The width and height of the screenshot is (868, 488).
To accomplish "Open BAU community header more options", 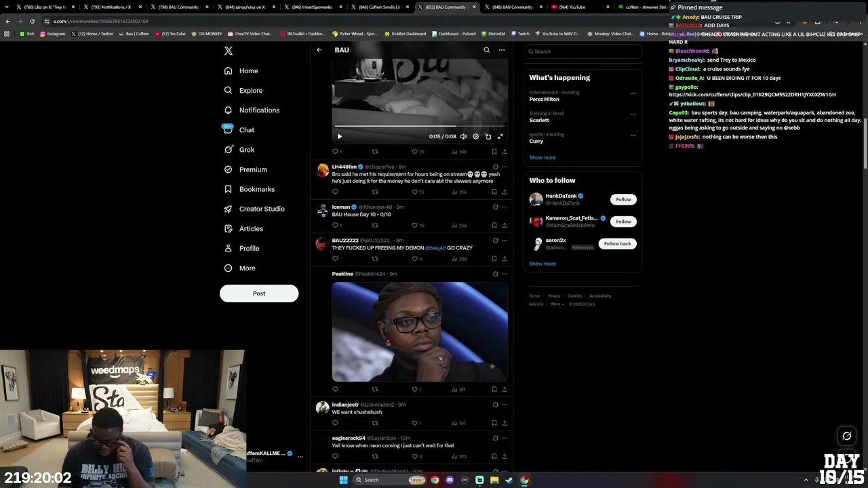I will point(502,50).
